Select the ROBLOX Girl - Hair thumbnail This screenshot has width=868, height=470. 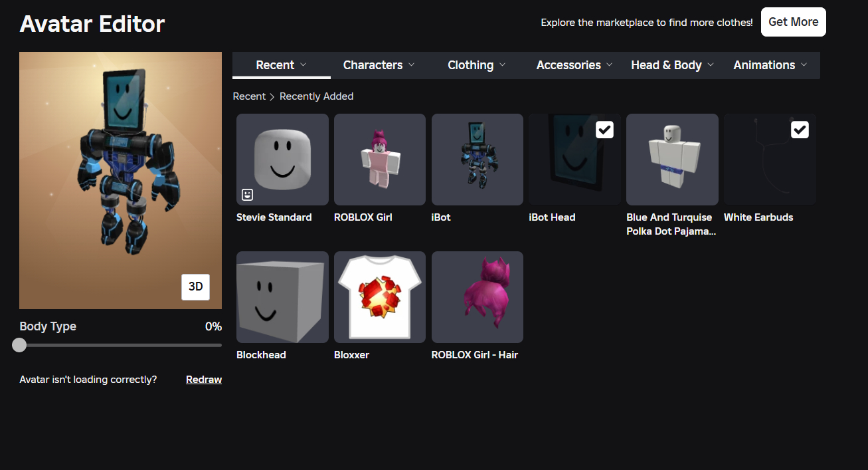coord(477,297)
